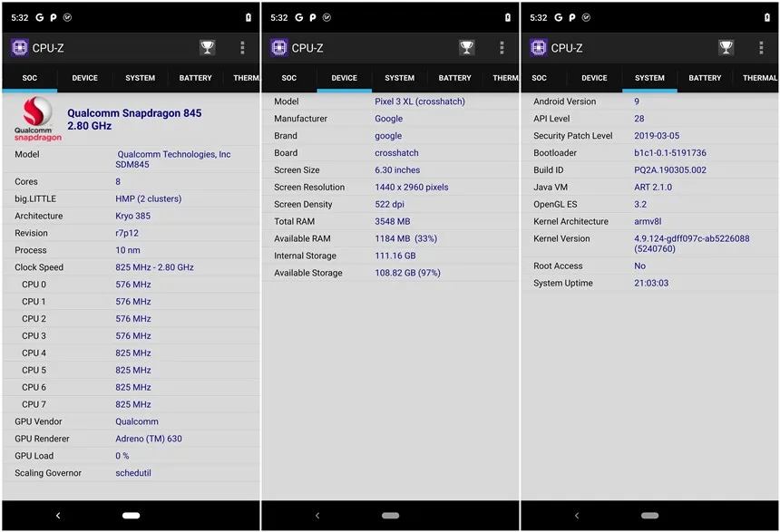Viewport: 780px width, 532px height.
Task: Tap the back arrow on the SYSTEM screen
Action: tap(577, 516)
